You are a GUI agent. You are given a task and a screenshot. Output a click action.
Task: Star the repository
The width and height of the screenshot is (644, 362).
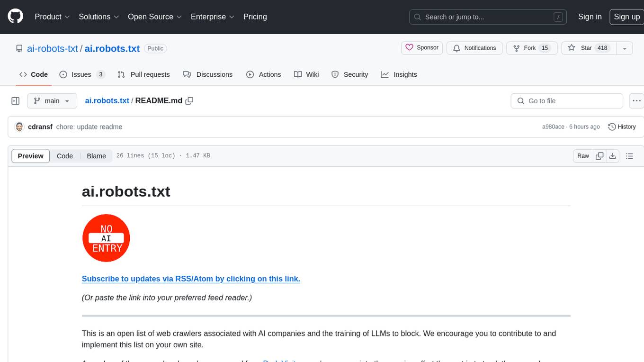[x=589, y=48]
